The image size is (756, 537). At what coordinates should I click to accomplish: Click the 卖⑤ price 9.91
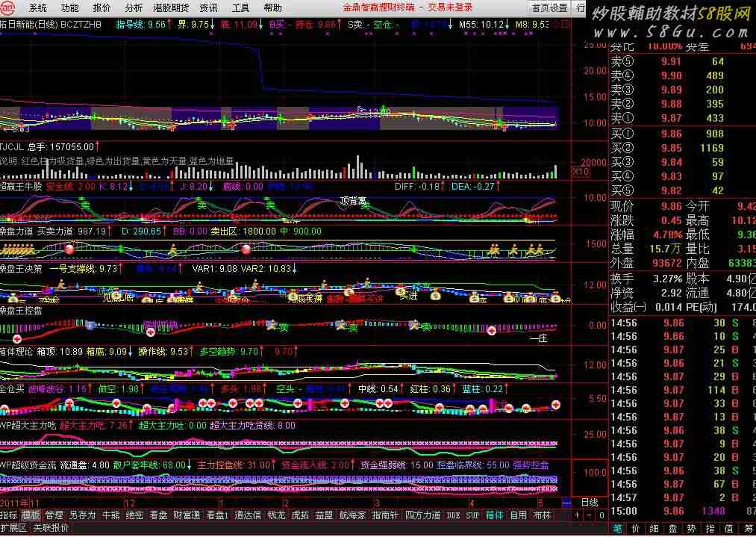point(671,61)
